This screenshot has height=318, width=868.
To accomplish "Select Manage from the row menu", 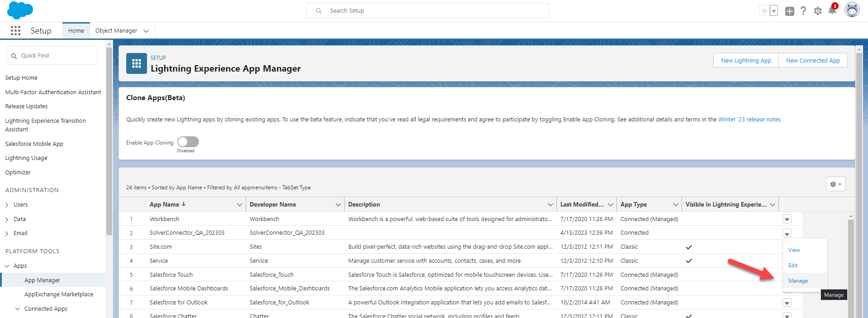I will tap(798, 281).
